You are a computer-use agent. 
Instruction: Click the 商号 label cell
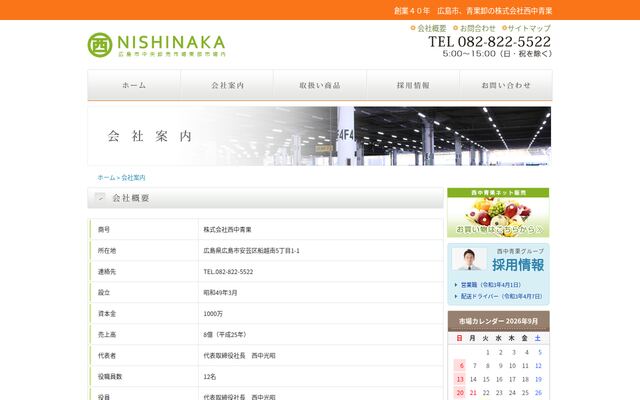coord(144,229)
